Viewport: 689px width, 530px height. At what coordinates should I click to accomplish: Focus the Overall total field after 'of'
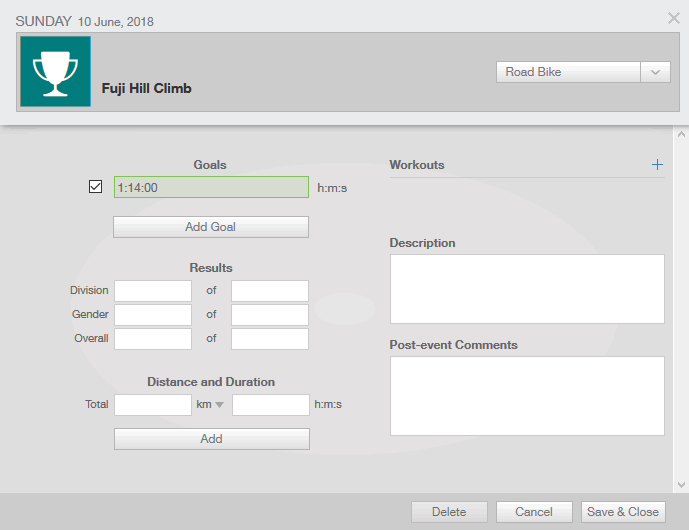pos(270,339)
